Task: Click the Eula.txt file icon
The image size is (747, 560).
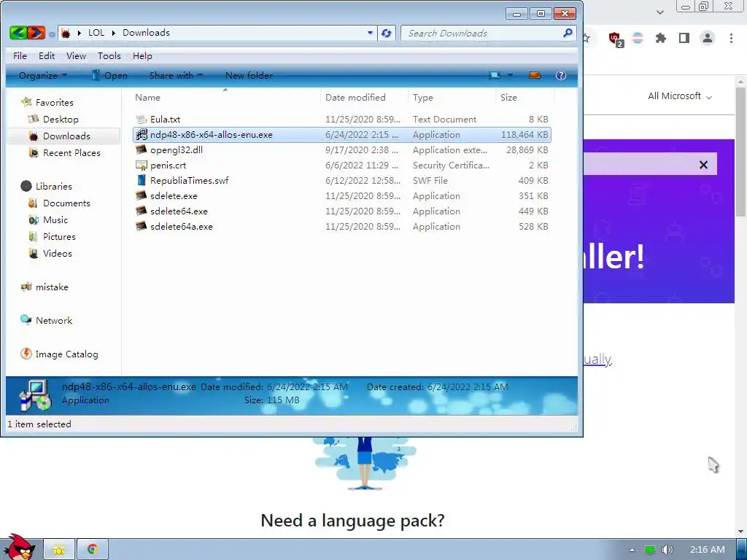Action: point(141,119)
